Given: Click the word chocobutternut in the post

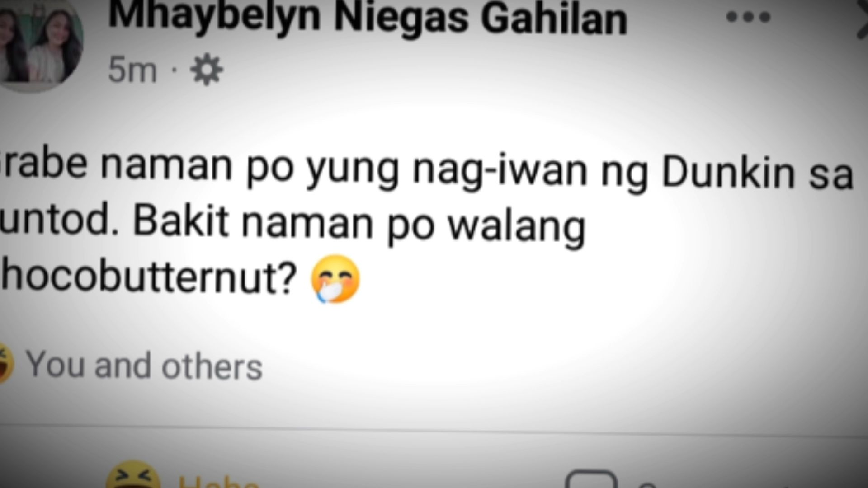Looking at the screenshot, I should click(x=148, y=276).
